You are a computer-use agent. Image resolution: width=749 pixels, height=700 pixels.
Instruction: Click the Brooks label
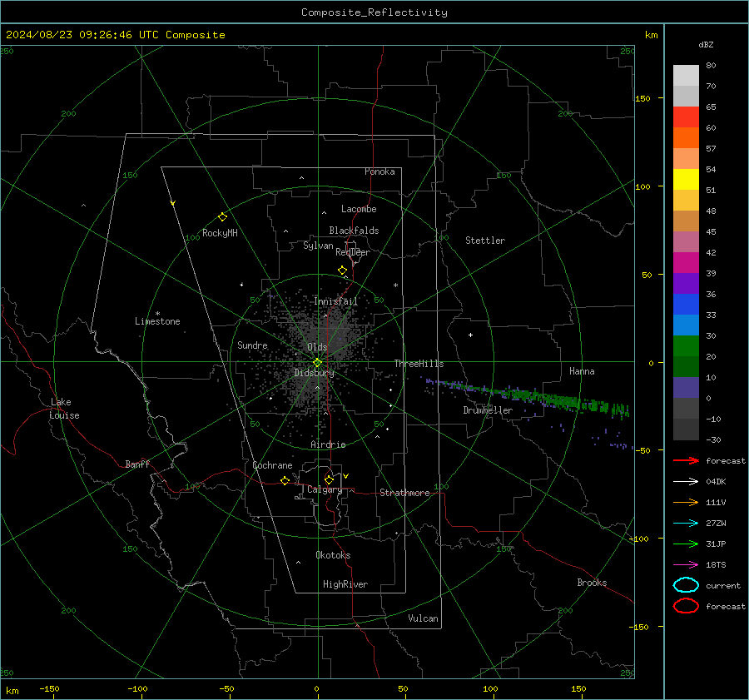(x=592, y=583)
